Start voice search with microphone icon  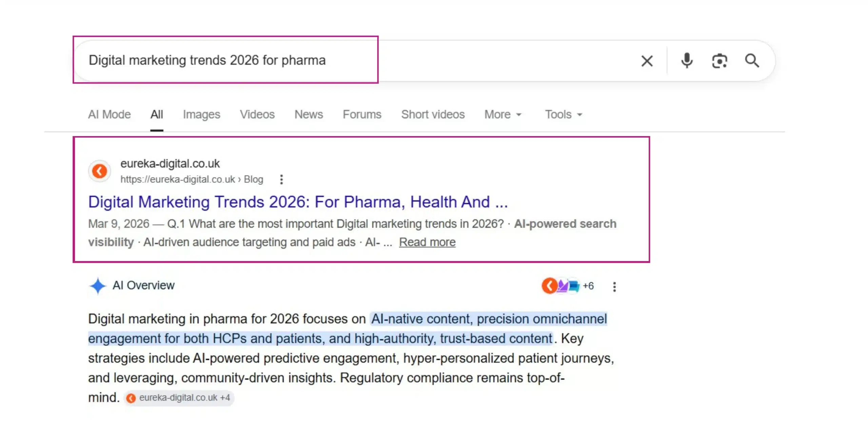pos(687,61)
